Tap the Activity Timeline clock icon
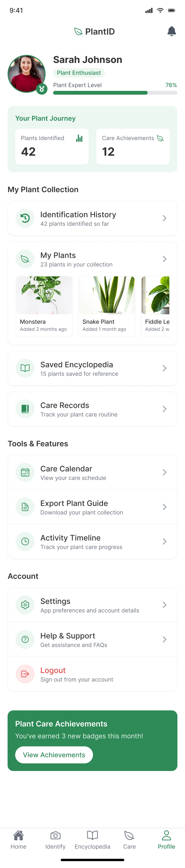Image resolution: width=185 pixels, height=868 pixels. click(25, 541)
